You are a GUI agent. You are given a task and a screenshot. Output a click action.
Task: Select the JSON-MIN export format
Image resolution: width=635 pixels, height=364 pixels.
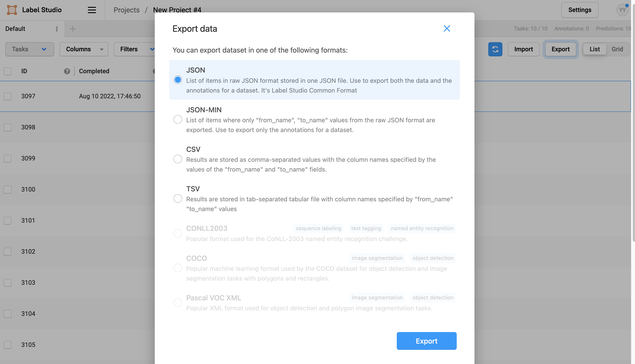point(178,119)
